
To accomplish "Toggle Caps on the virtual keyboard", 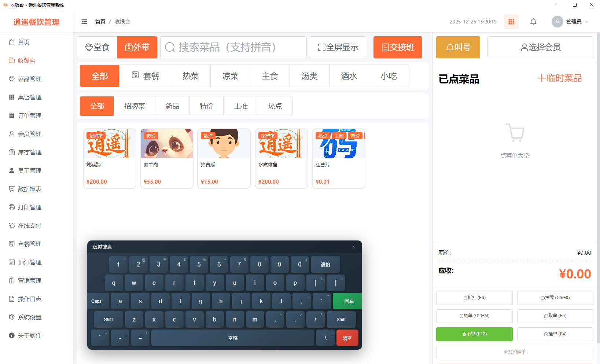I will coord(97,301).
